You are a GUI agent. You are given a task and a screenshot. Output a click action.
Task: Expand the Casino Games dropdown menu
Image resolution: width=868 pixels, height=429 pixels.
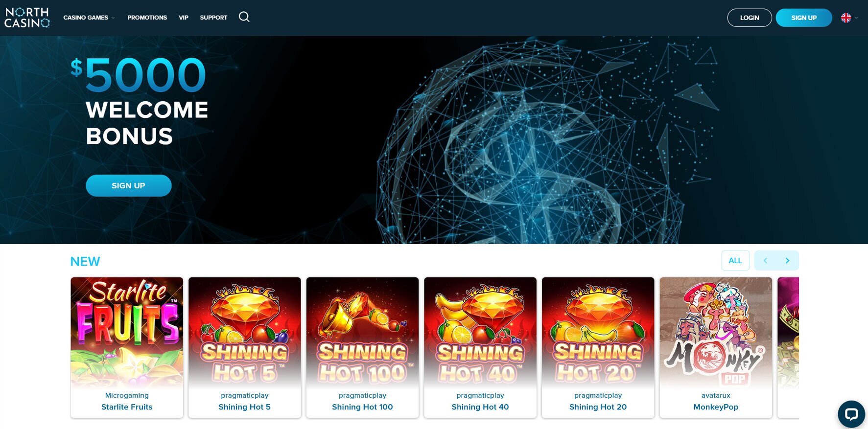point(89,18)
